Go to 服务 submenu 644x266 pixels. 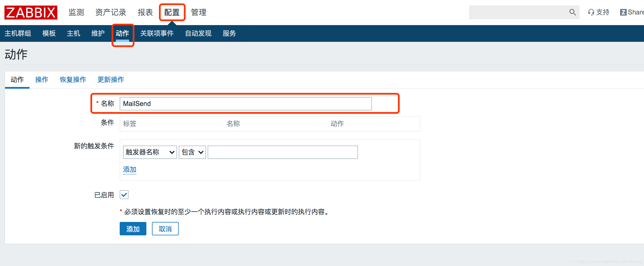(x=229, y=33)
